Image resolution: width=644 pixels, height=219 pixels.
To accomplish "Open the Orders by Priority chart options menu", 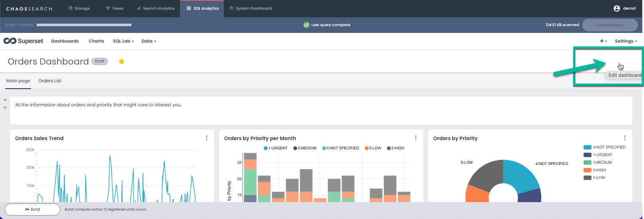I will (x=625, y=138).
